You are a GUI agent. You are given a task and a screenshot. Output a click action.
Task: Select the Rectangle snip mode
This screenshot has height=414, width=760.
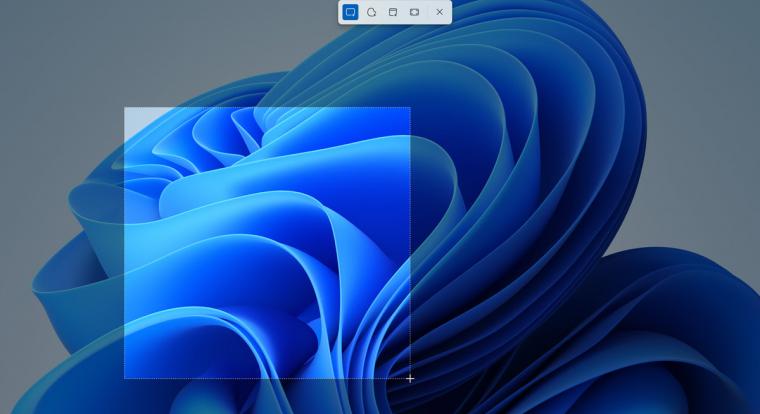(x=350, y=12)
